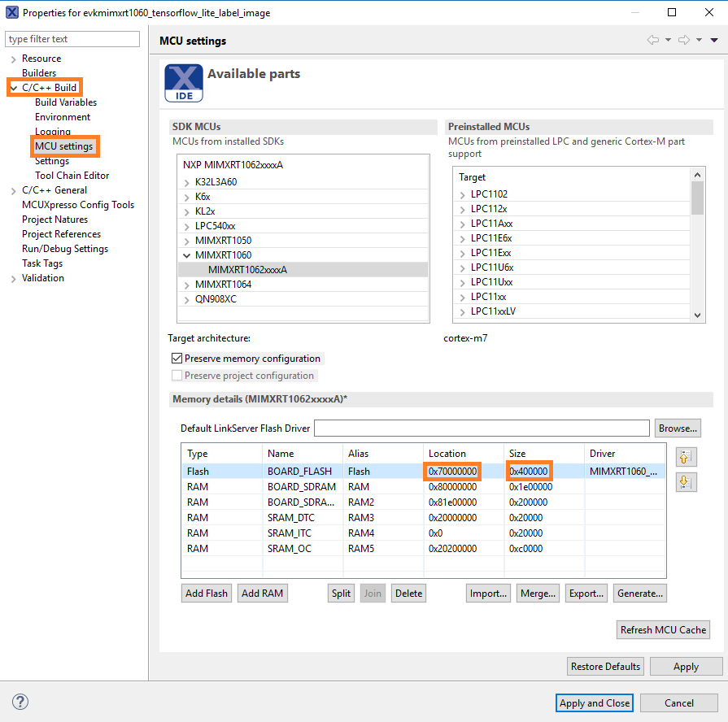This screenshot has width=728, height=722.
Task: Open the Project References page
Action: click(x=61, y=234)
